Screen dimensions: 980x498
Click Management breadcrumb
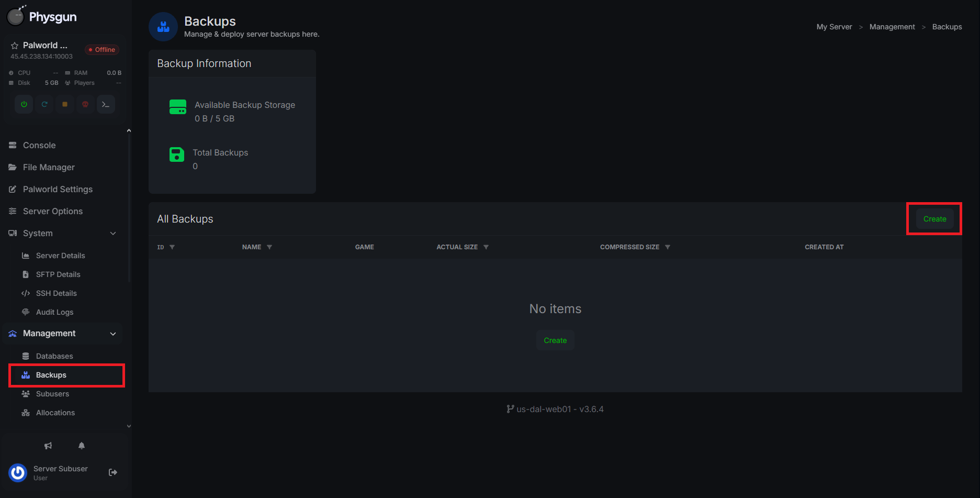pyautogui.click(x=892, y=27)
